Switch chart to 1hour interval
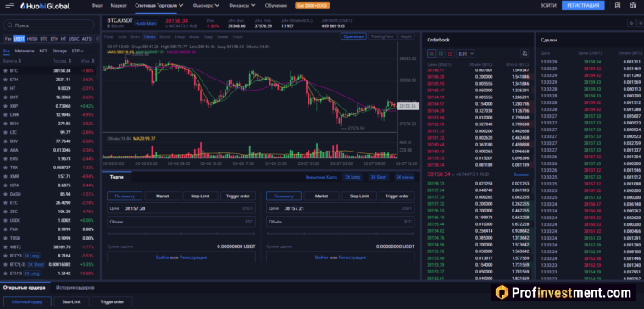 pos(180,36)
